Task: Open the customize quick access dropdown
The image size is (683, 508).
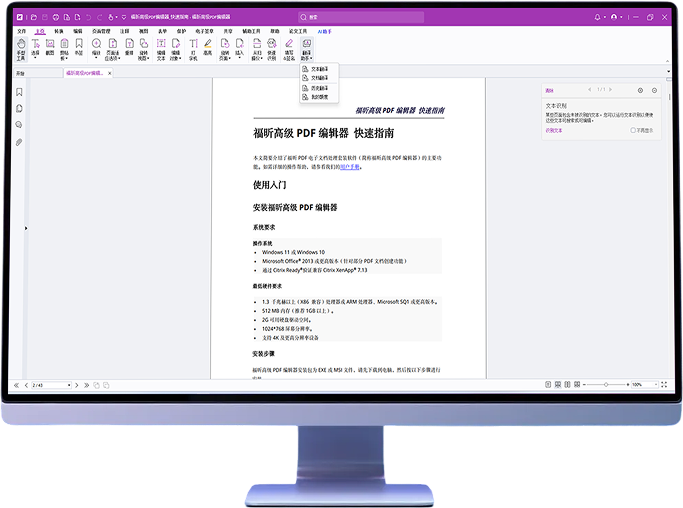Action: pyautogui.click(x=124, y=17)
